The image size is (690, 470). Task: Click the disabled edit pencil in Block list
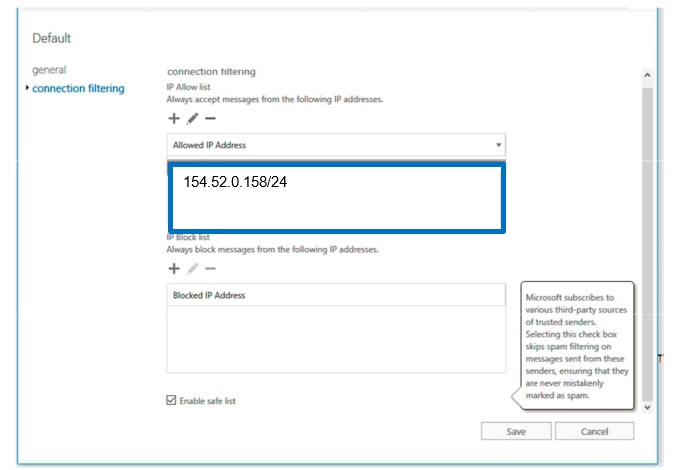point(192,268)
